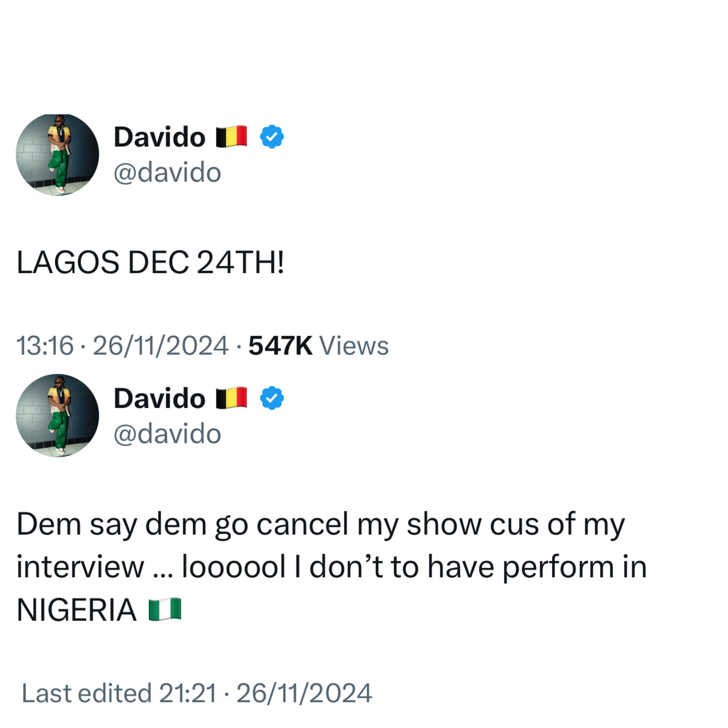Open the "Last edited 21:21" edit history
728x728 pixels.
(119, 693)
